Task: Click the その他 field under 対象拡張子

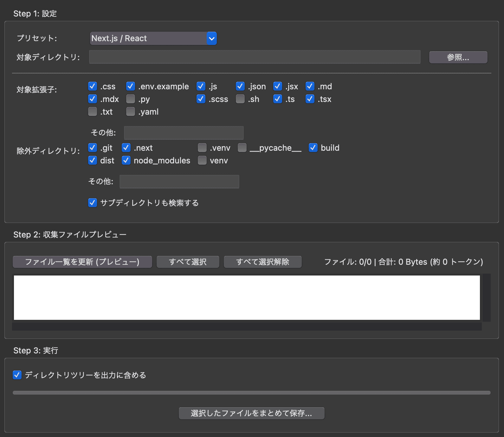Action: tap(184, 133)
